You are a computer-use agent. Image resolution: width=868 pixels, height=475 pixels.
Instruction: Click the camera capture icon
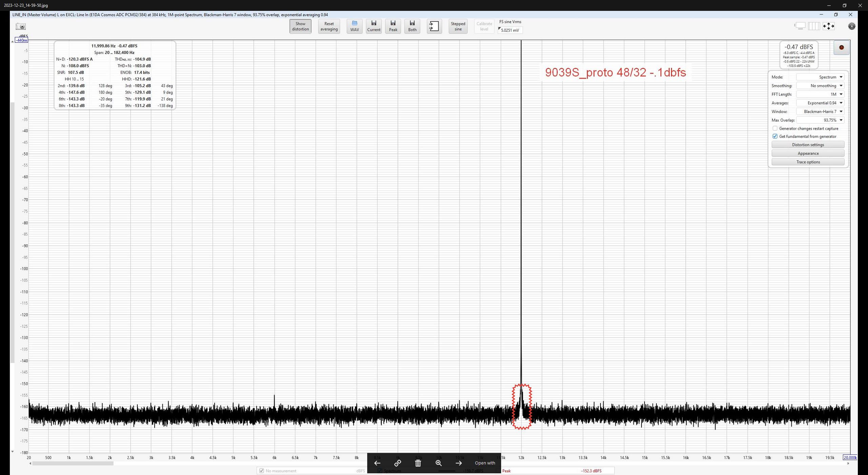click(x=21, y=26)
